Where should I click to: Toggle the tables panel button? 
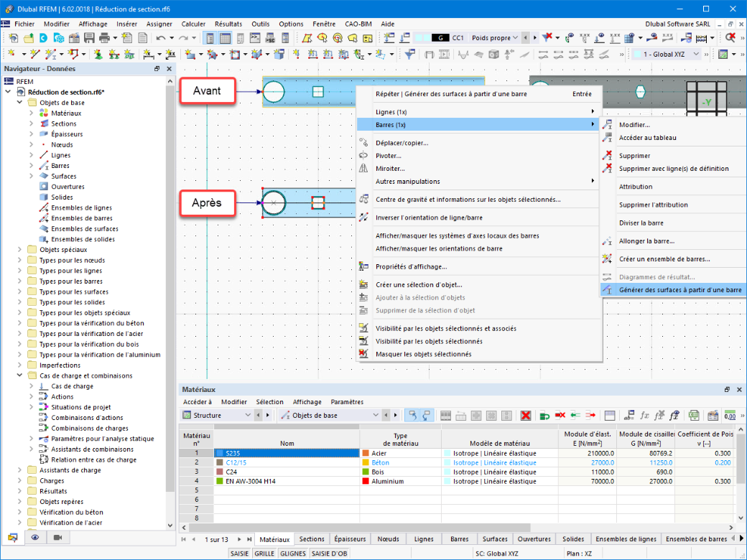pos(225,37)
